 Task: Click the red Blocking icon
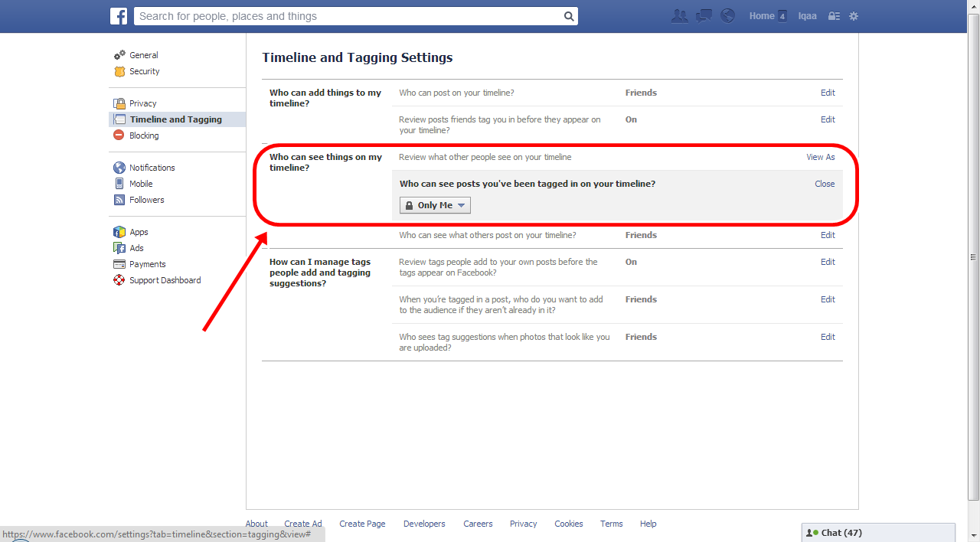[x=119, y=135]
